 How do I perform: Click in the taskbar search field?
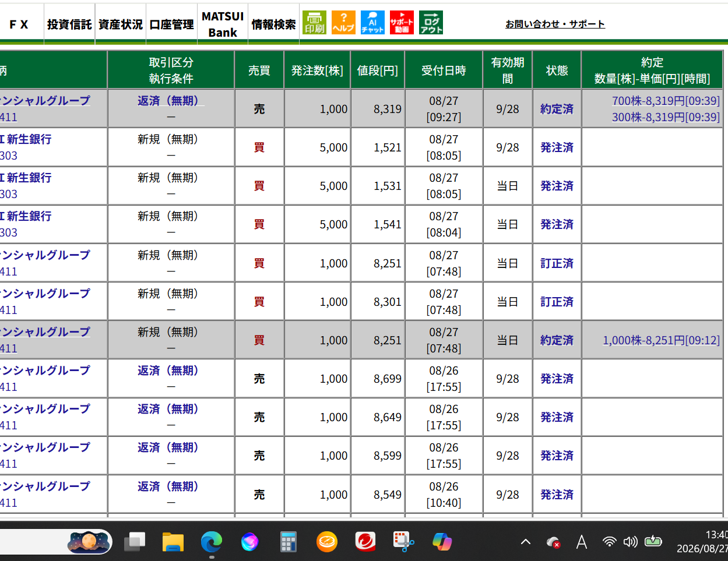pos(55,542)
